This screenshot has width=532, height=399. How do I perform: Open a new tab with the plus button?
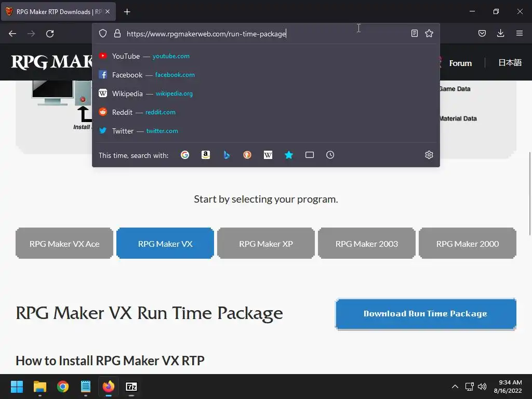click(x=127, y=12)
